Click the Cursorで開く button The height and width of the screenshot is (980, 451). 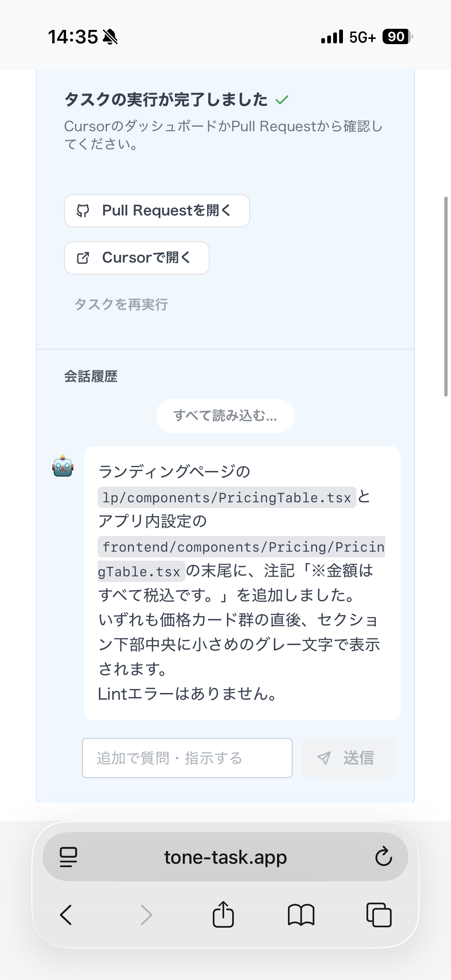click(136, 258)
